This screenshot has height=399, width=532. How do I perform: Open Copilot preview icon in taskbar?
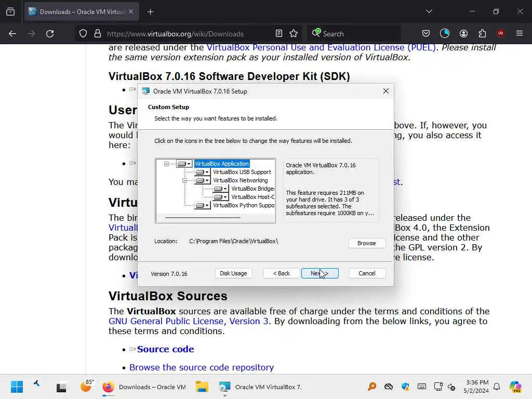pyautogui.click(x=515, y=387)
